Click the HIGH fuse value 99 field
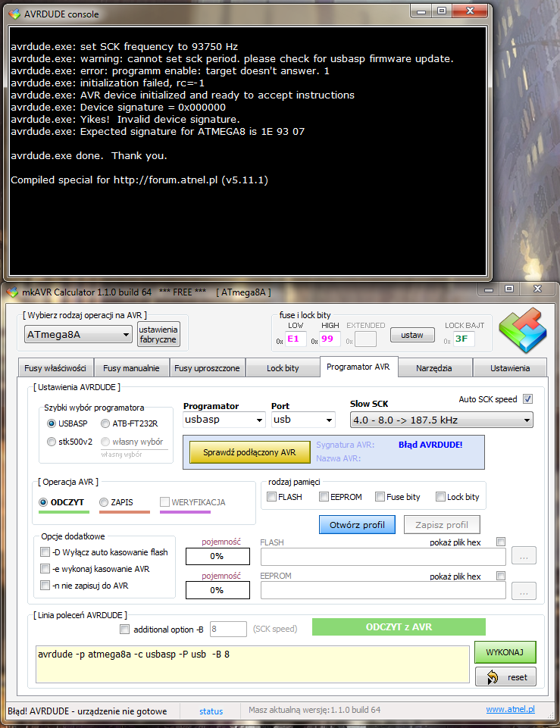560x728 pixels. [330, 339]
